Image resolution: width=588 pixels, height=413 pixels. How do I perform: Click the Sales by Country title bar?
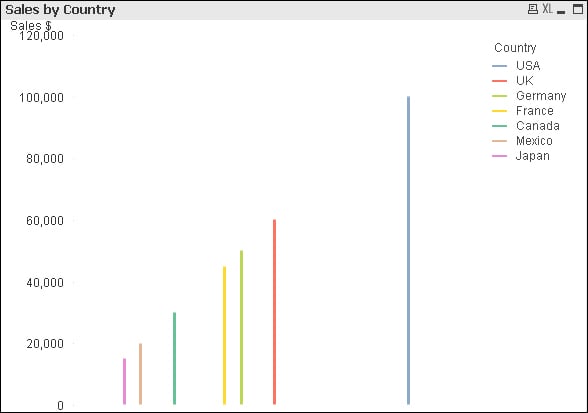tap(262, 10)
